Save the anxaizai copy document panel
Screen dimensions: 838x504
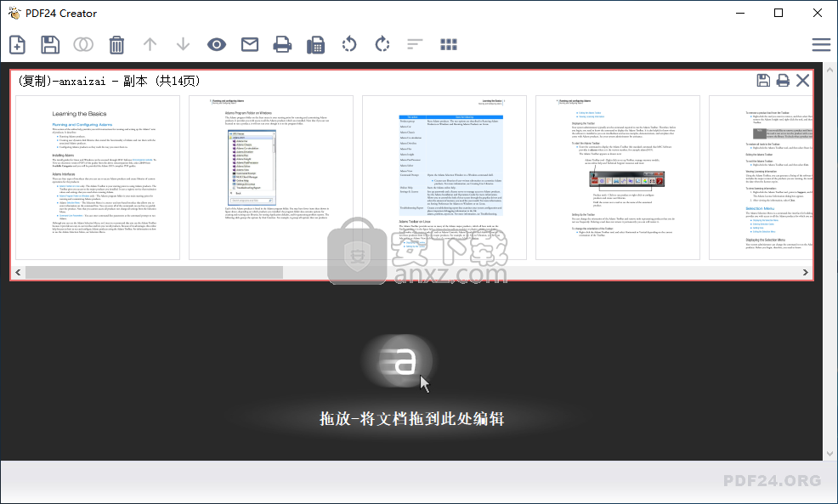[763, 80]
